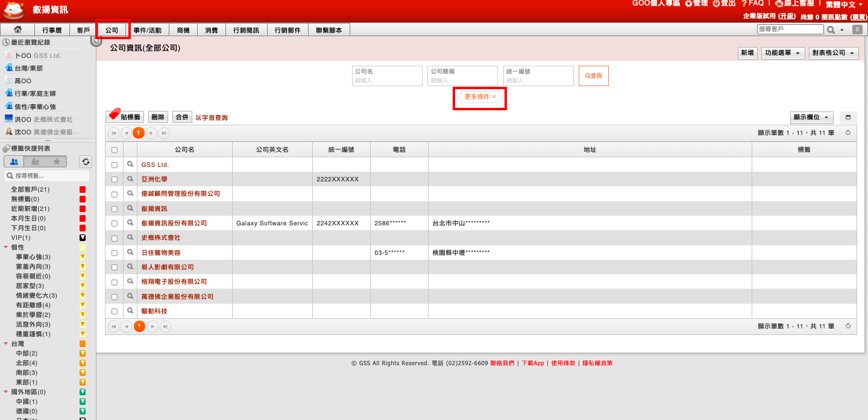Click red tag square beside 全部客戶(21)
This screenshot has width=868, height=420.
pos(83,189)
